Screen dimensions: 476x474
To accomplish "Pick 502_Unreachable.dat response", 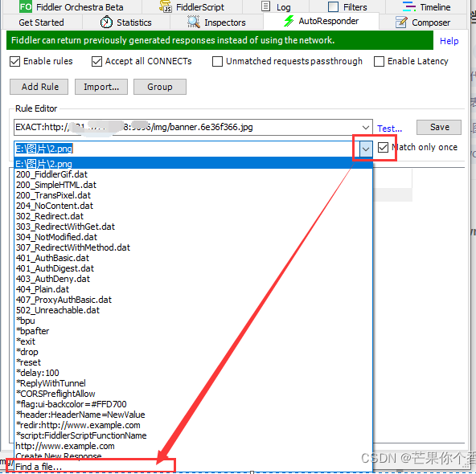I will [x=193, y=310].
